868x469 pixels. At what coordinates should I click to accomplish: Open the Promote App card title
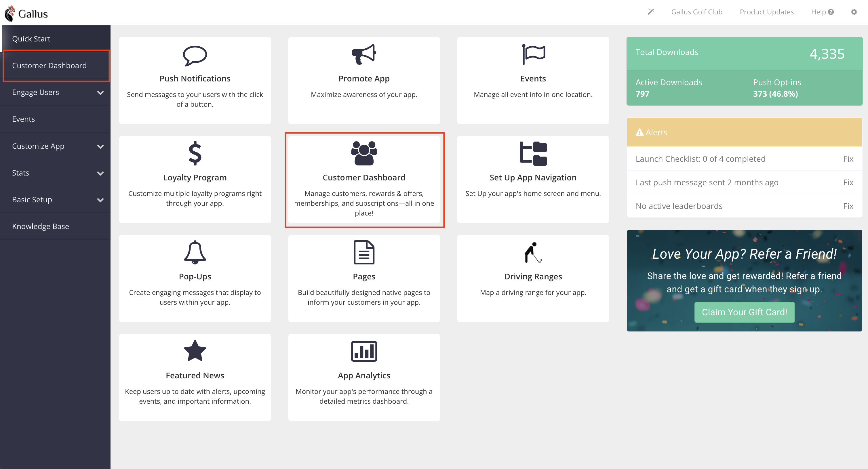364,79
